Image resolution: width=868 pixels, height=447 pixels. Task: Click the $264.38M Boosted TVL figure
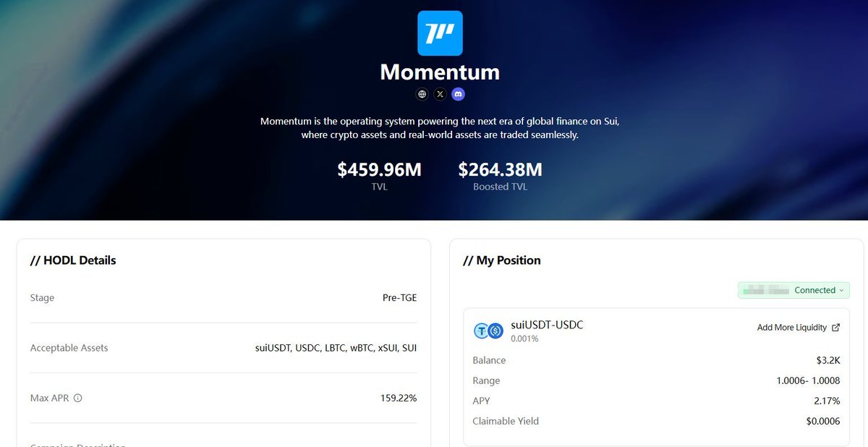tap(500, 170)
